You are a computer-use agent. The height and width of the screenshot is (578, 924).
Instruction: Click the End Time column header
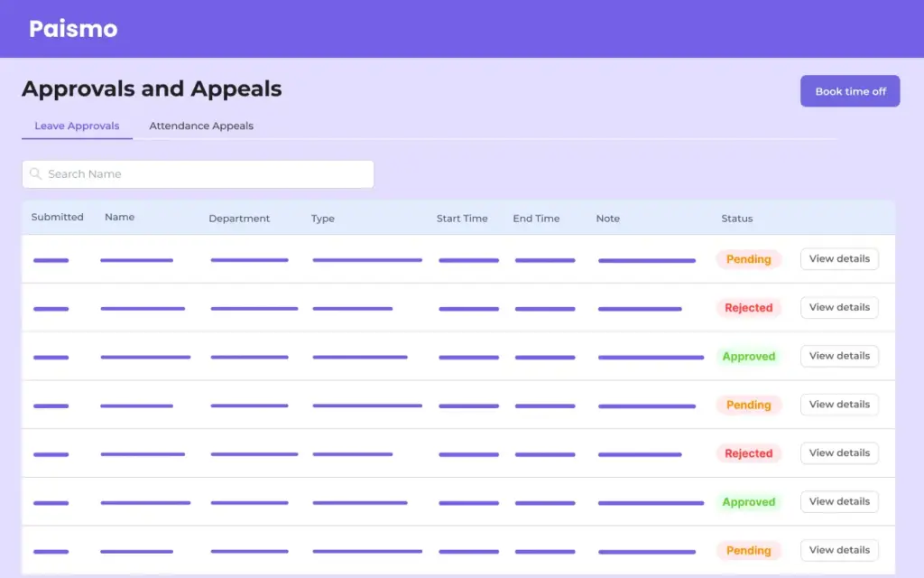click(x=536, y=218)
